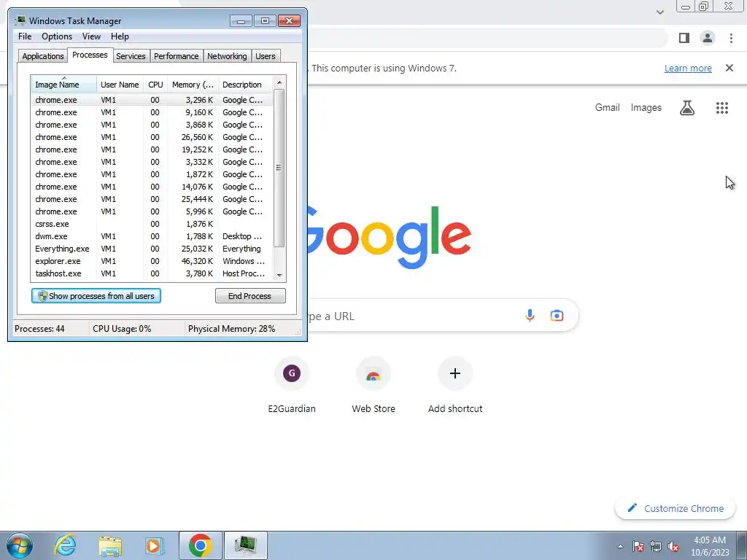The height and width of the screenshot is (560, 747).
Task: Click the End Process button
Action: pos(250,296)
